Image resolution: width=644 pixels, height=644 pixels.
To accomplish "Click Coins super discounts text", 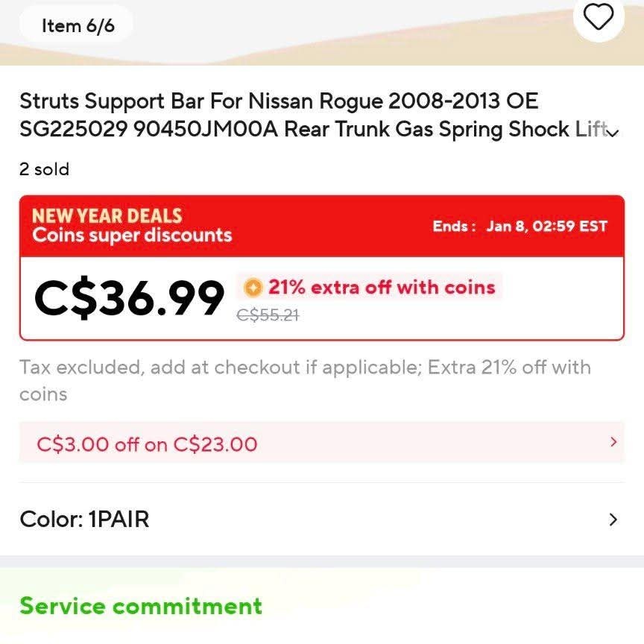I will coord(132,236).
